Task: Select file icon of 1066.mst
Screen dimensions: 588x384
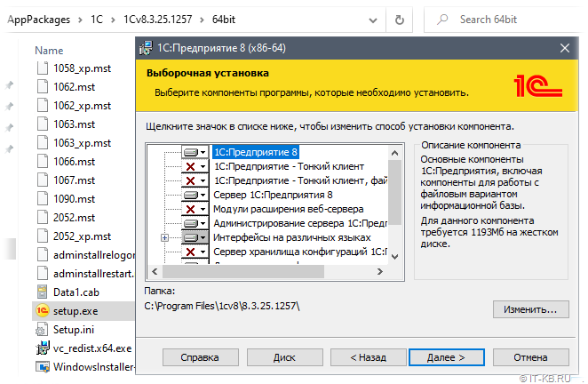Action: click(x=43, y=162)
